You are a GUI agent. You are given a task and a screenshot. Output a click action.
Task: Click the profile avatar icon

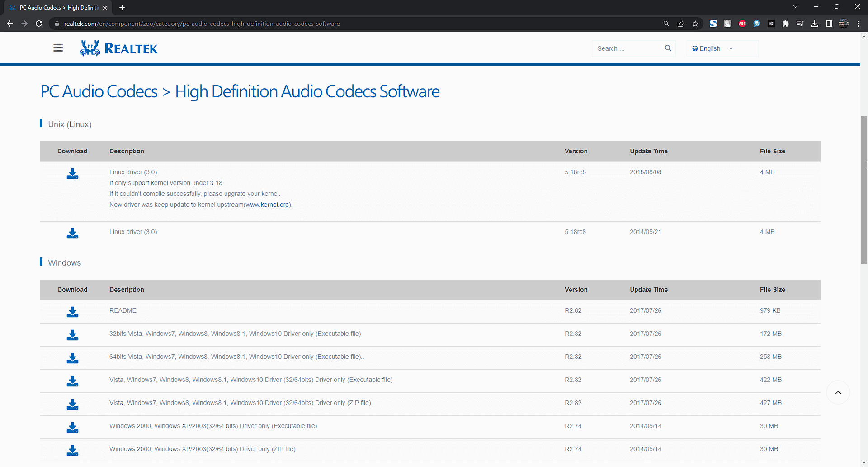(844, 24)
